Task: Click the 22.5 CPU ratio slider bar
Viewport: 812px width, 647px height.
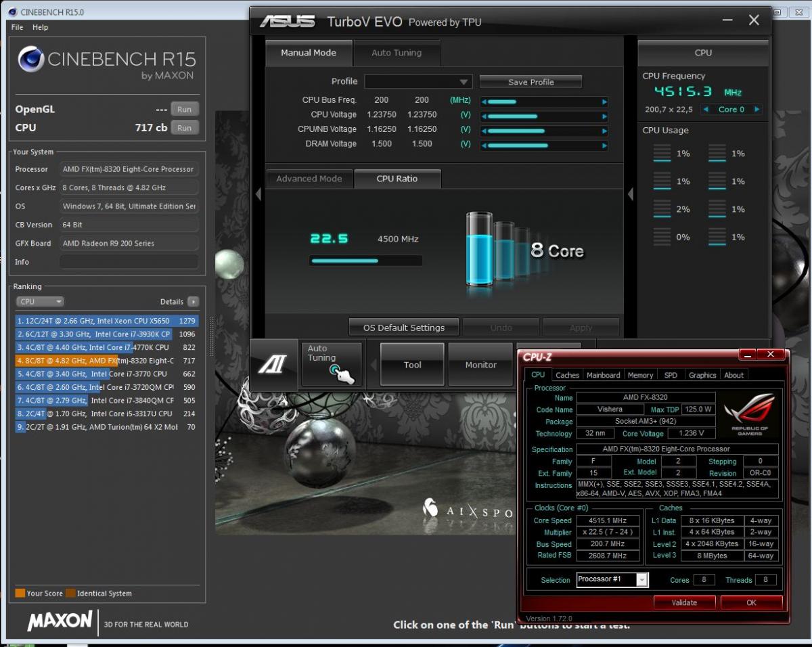Action: pyautogui.click(x=365, y=261)
